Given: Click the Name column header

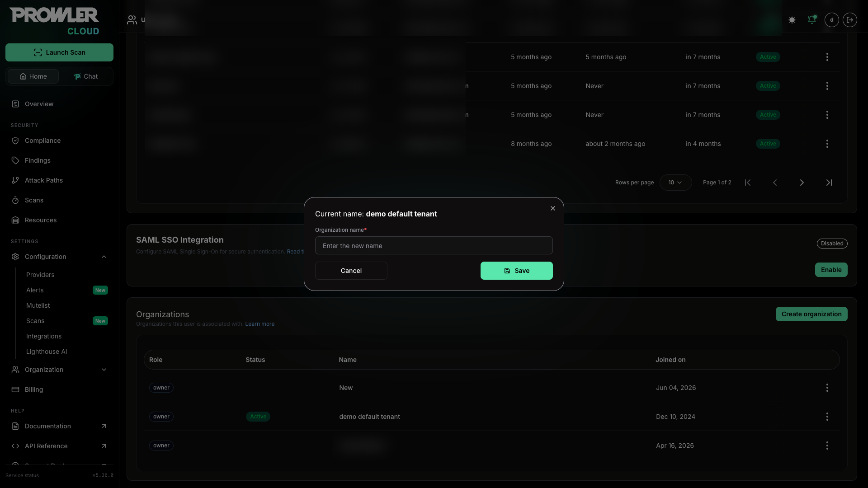Looking at the screenshot, I should click(x=348, y=360).
